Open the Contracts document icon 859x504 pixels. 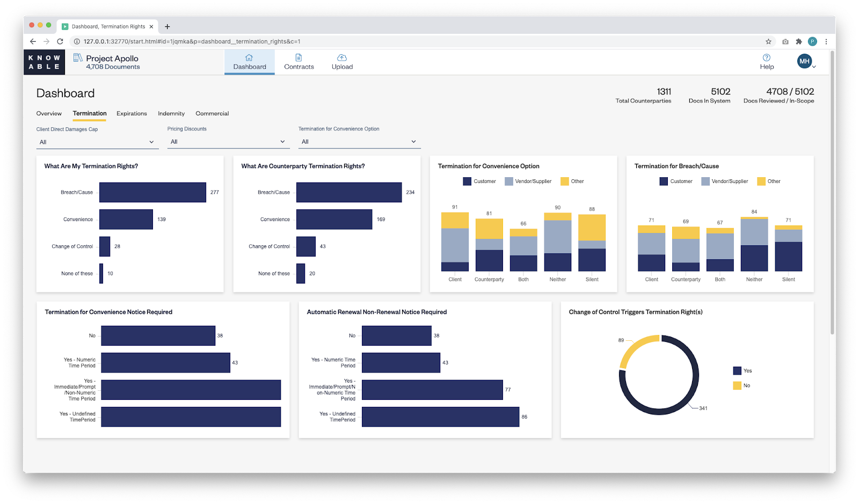click(x=299, y=57)
